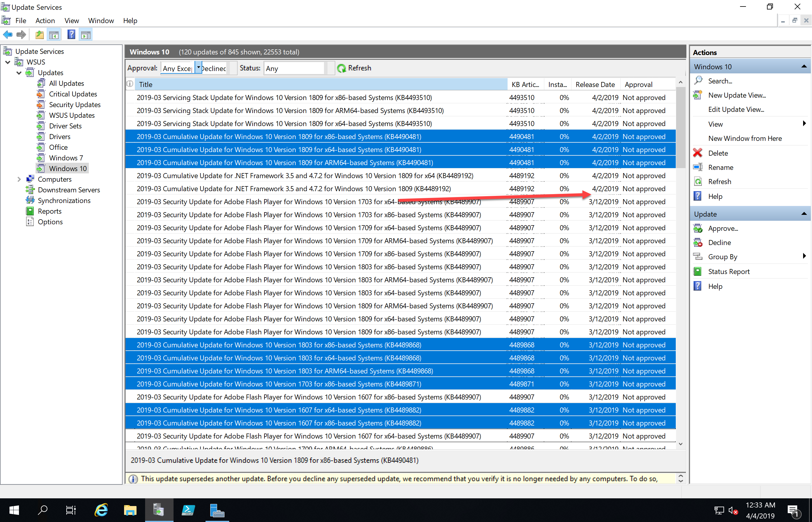
Task: Toggle the console tree visibility in the toolbar
Action: (54, 34)
